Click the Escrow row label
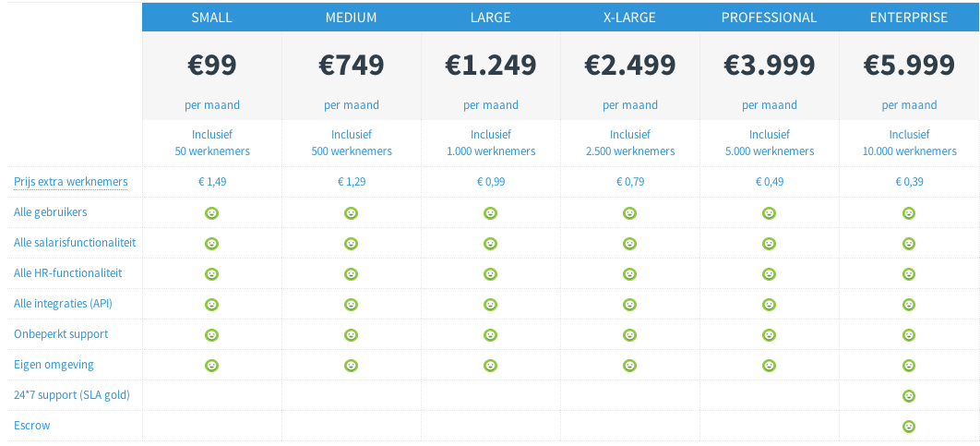 tap(32, 426)
